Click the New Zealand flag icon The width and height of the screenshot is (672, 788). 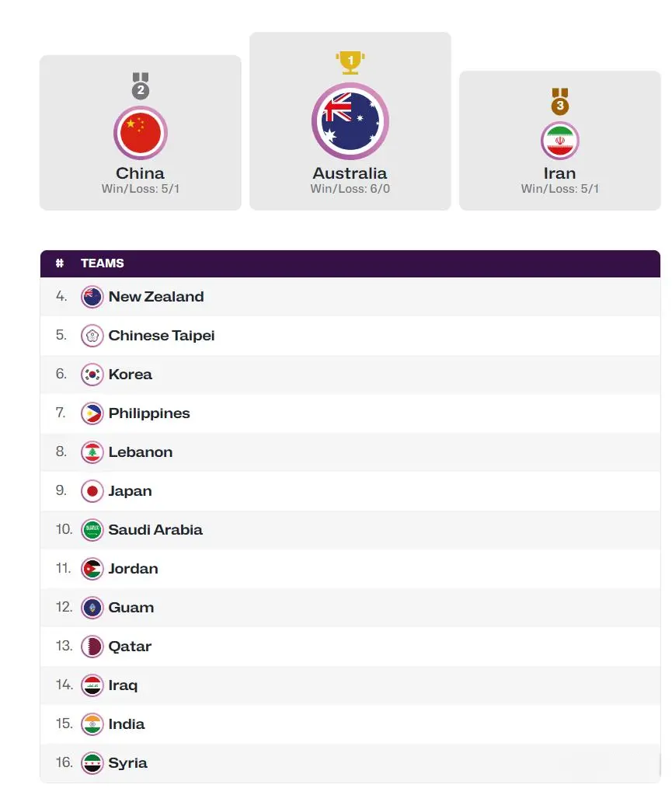(92, 297)
